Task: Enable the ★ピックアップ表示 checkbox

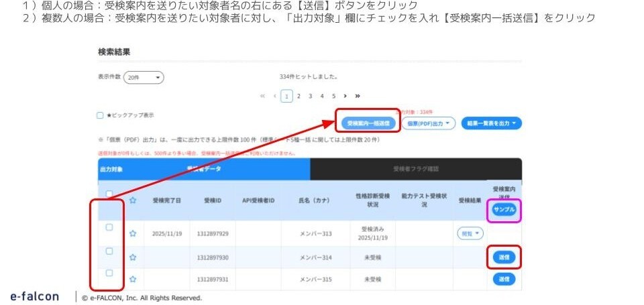Action: [100, 115]
